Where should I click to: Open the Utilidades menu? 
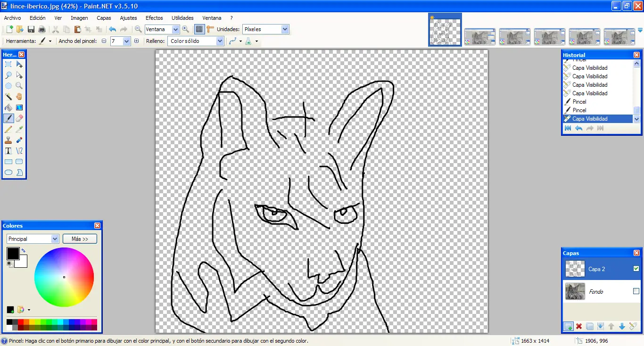pyautogui.click(x=182, y=18)
